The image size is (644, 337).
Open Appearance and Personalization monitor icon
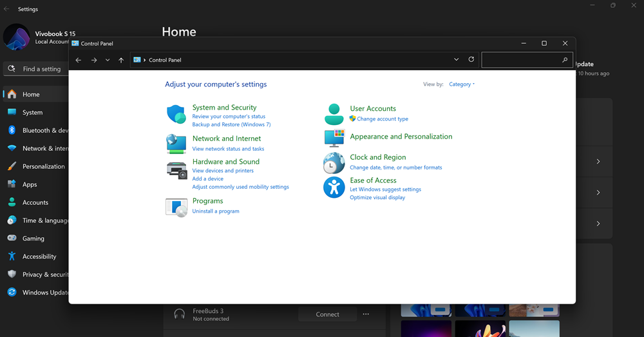(x=334, y=138)
